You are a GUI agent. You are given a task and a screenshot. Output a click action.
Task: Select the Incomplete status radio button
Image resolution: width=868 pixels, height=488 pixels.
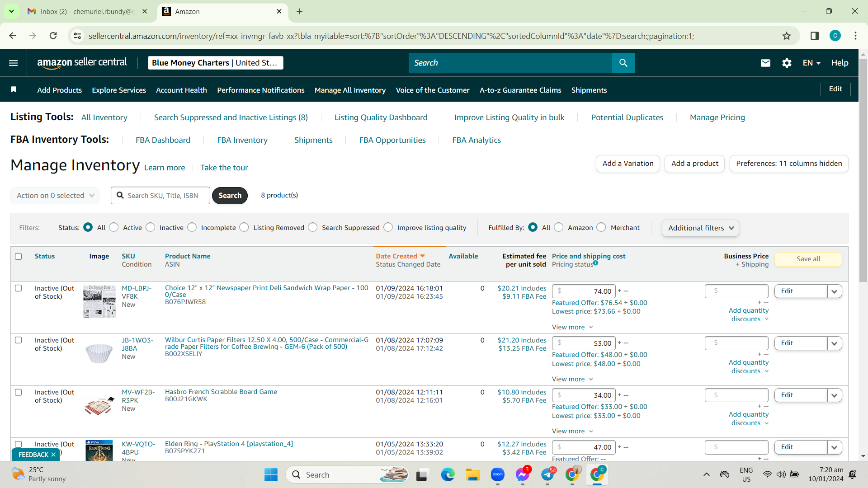click(192, 227)
